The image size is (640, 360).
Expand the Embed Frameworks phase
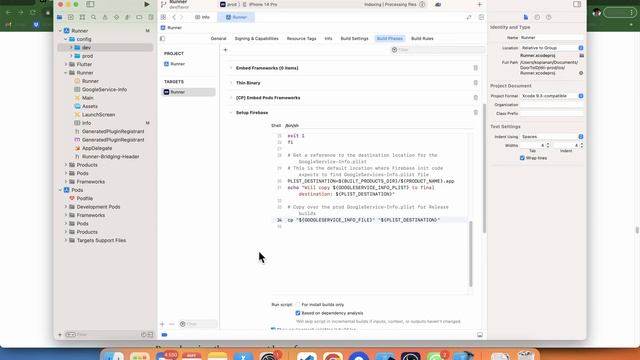point(231,68)
